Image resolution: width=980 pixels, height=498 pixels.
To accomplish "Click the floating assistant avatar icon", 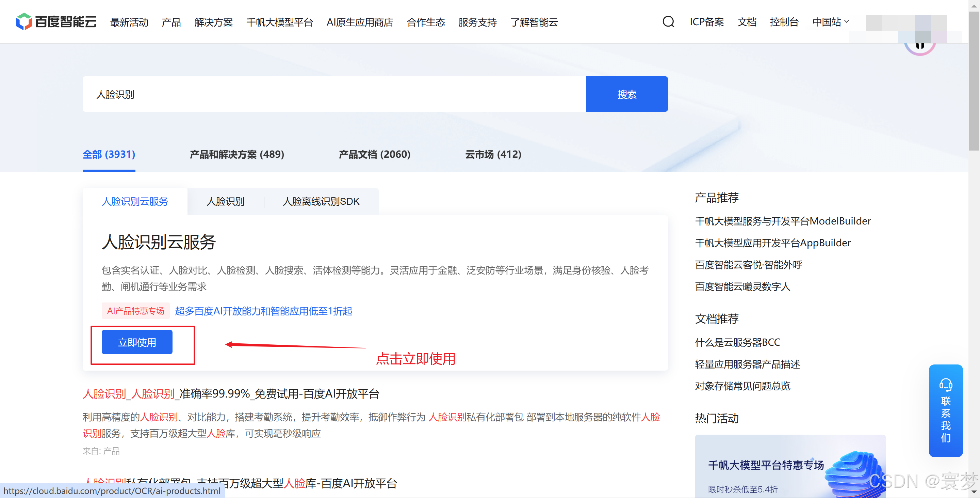I will pos(919,47).
